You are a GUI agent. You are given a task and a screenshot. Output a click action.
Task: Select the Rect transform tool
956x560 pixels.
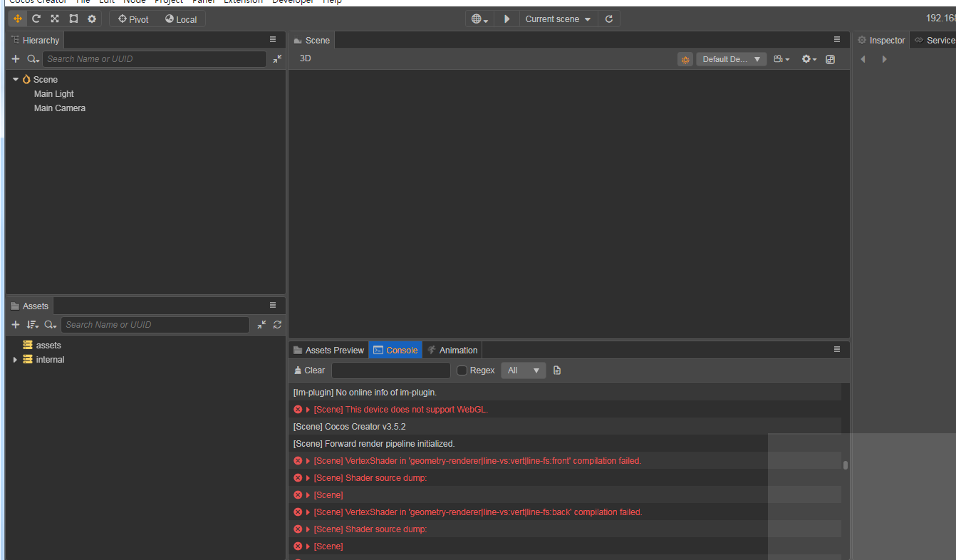point(73,19)
